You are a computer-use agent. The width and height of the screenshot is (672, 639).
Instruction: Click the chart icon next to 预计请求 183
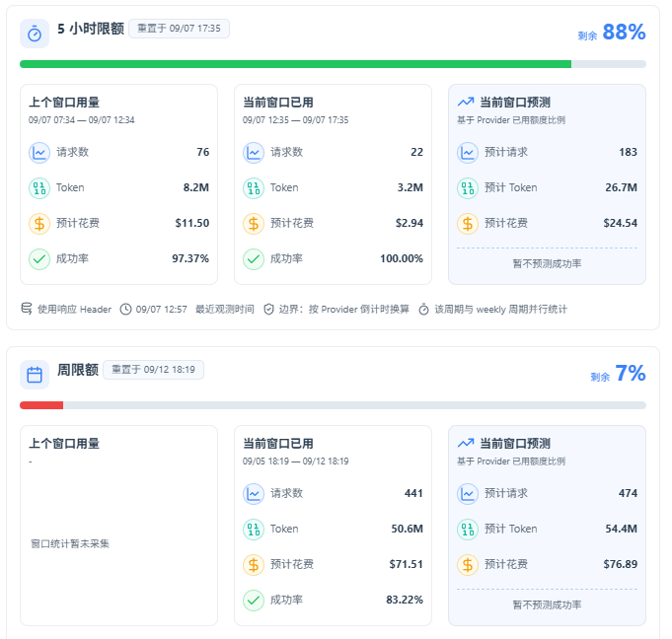(x=468, y=152)
